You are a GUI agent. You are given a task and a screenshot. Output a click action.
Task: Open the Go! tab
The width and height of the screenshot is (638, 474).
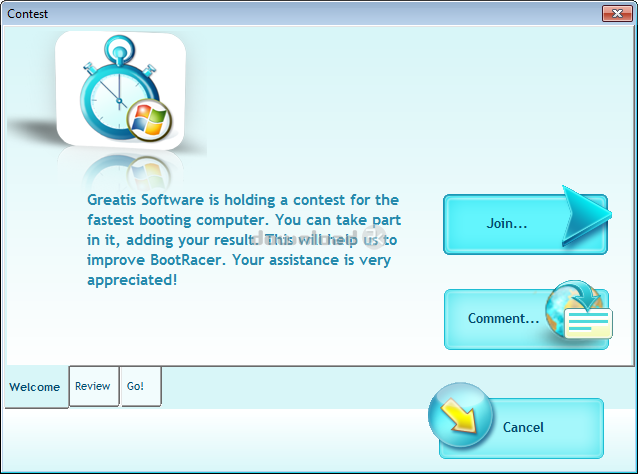coord(140,386)
